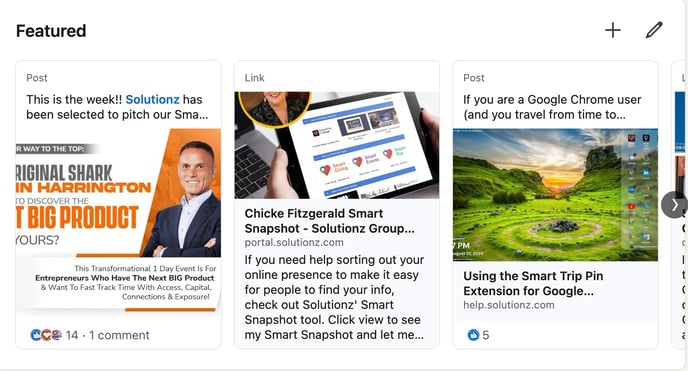View the like reaction icon on Chrome post

[x=473, y=335]
